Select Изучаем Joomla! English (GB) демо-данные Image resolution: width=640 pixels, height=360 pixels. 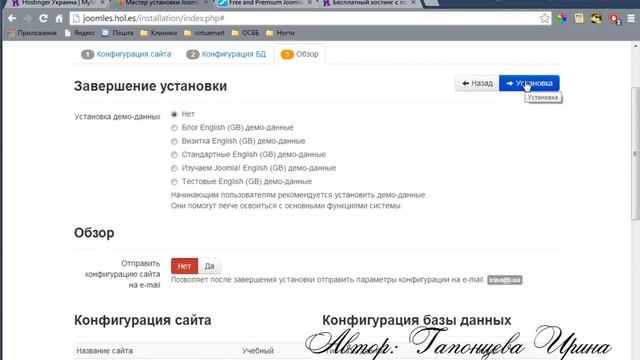click(x=174, y=168)
